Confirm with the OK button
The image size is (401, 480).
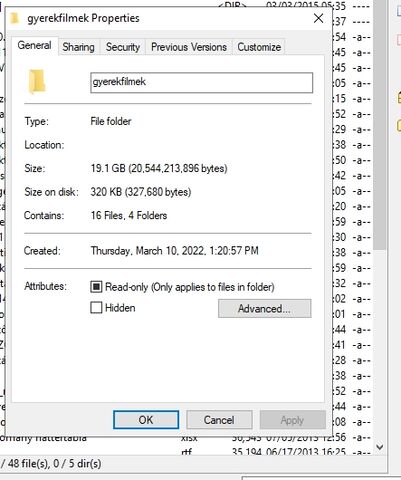point(146,420)
